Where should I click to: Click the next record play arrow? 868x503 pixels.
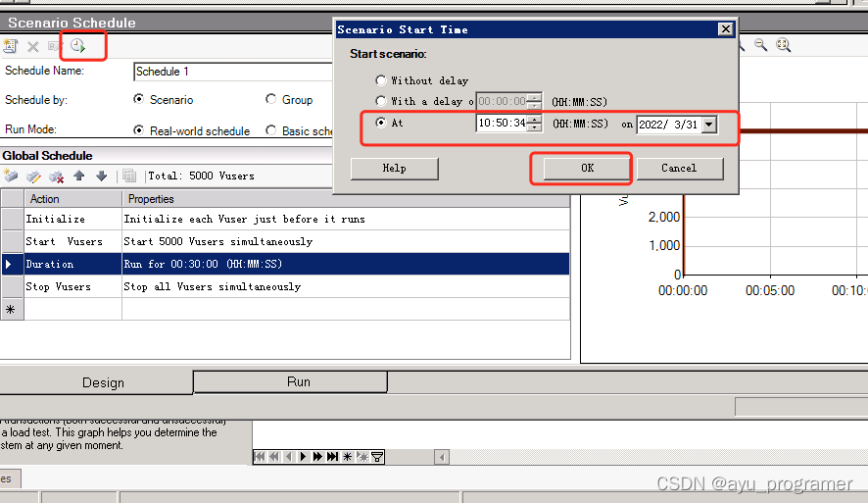point(303,457)
